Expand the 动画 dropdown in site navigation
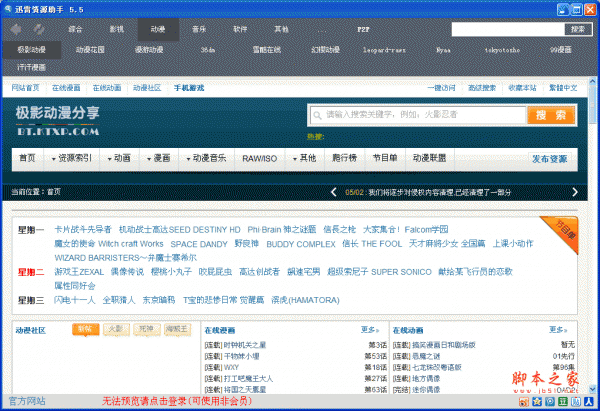600x411 pixels. [x=119, y=158]
